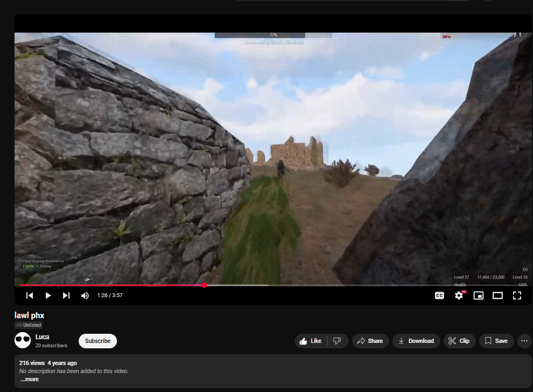The width and height of the screenshot is (533, 392).
Task: Save the video to a playlist
Action: (496, 341)
